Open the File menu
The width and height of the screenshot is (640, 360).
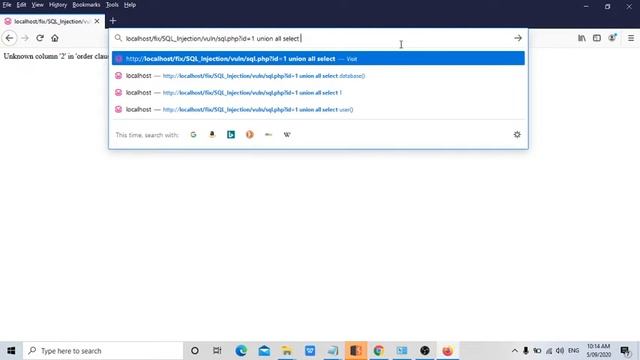(x=7, y=5)
